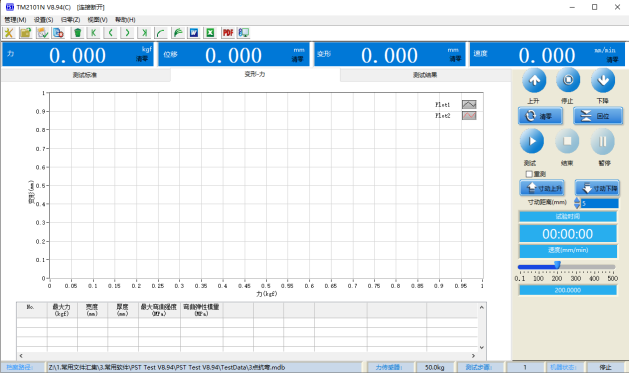The image size is (629, 374).
Task: Click the 寸动上升 jog up button
Action: (542, 188)
